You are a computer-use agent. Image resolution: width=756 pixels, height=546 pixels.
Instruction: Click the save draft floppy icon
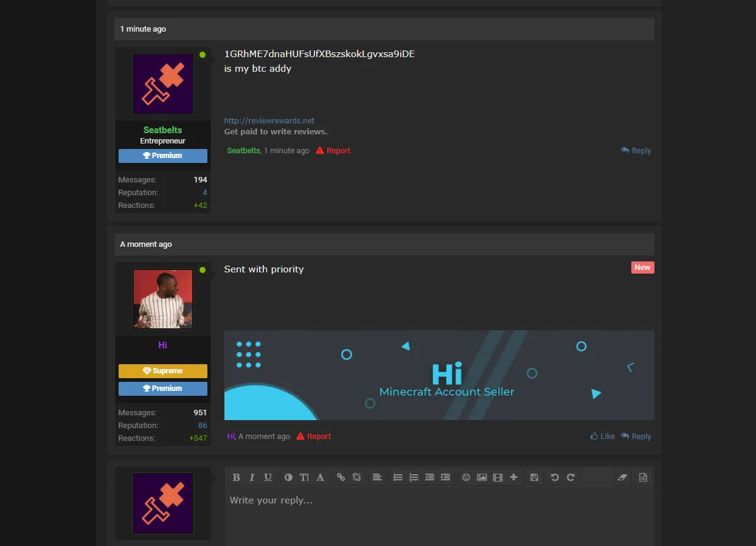tap(534, 477)
